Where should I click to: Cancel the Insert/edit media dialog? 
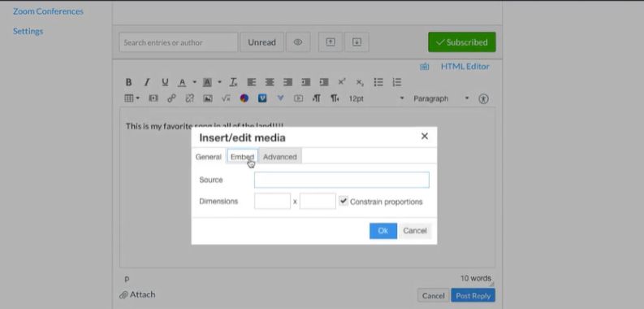click(415, 231)
